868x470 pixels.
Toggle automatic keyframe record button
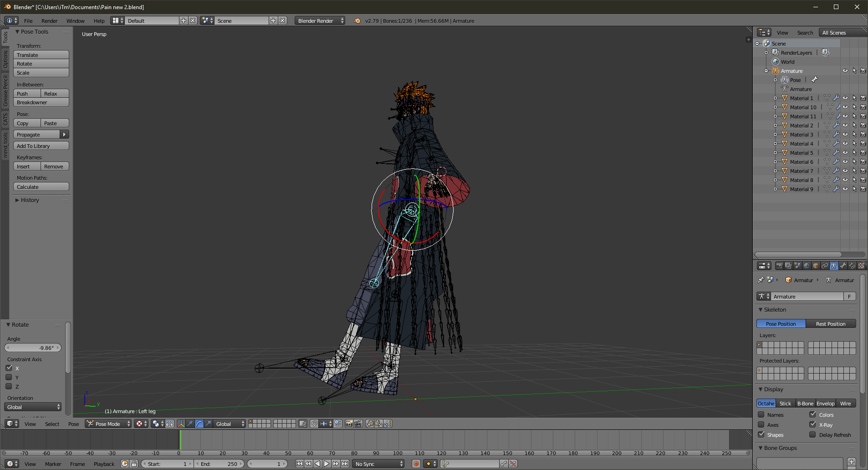(416, 464)
